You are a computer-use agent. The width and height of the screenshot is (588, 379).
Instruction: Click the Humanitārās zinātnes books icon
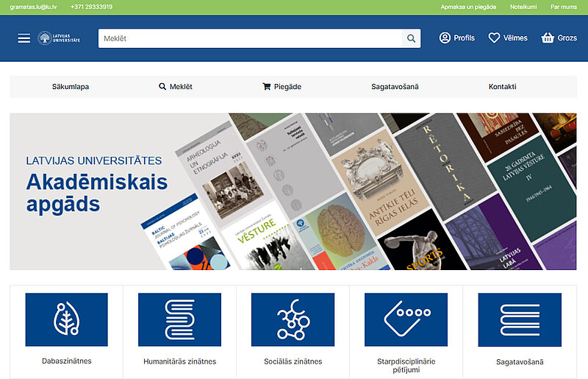[179, 319]
